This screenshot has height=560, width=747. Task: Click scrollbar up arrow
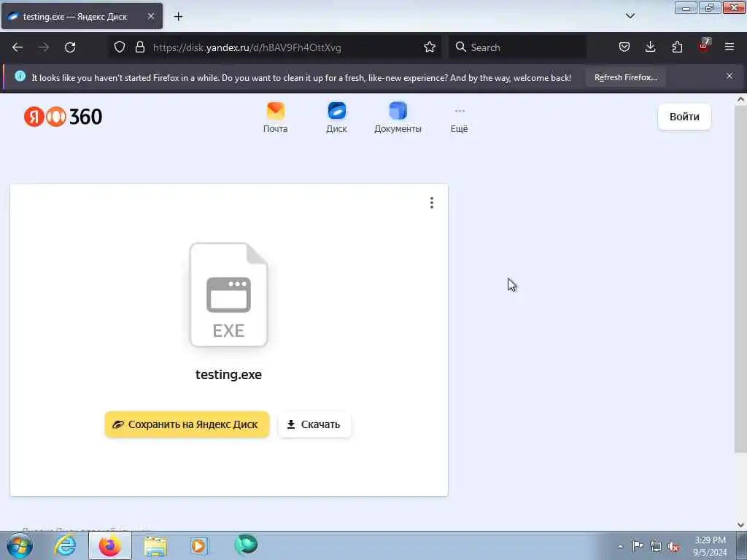tap(741, 99)
